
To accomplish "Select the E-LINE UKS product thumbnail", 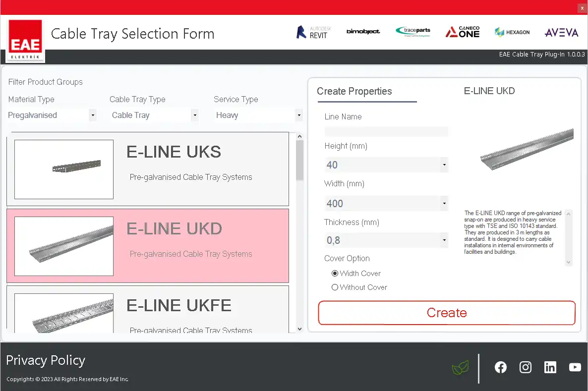I will tap(64, 169).
